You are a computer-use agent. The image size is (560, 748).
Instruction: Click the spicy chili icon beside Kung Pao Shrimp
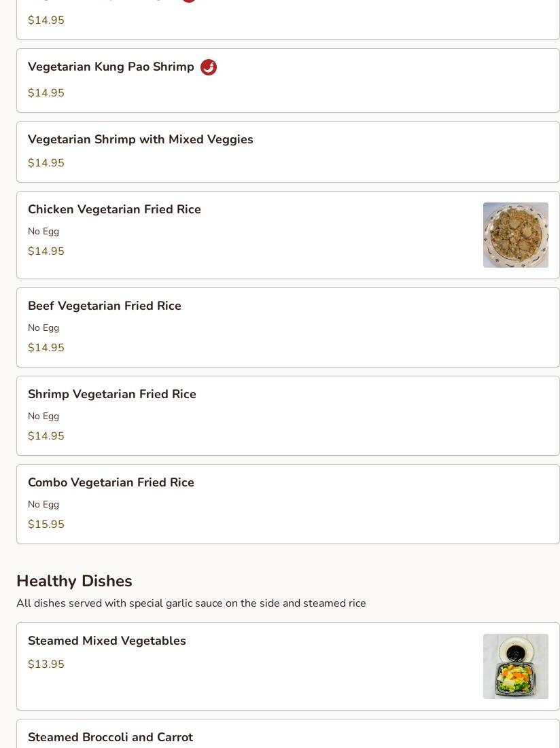(x=209, y=67)
